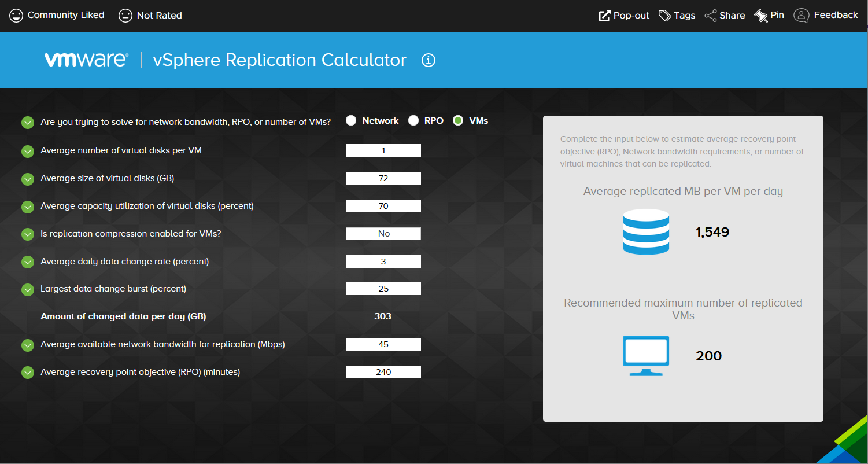Pin this calculator
This screenshot has width=868, height=464.
point(769,16)
